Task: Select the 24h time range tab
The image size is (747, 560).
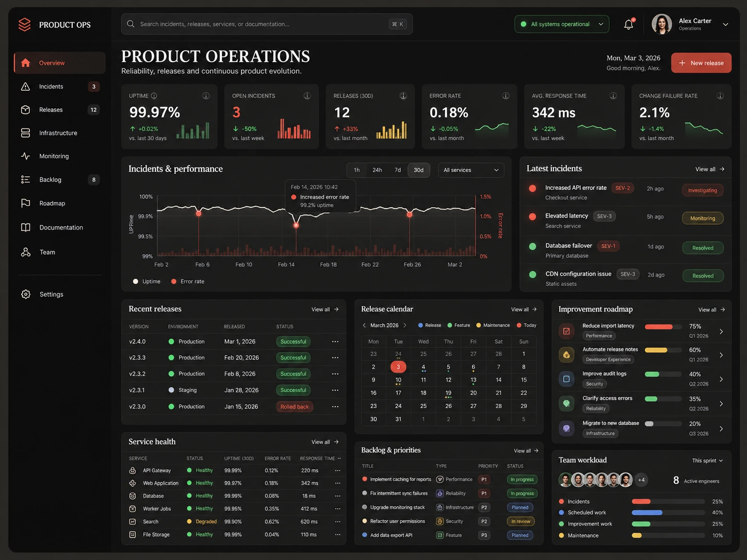Action: tap(377, 170)
